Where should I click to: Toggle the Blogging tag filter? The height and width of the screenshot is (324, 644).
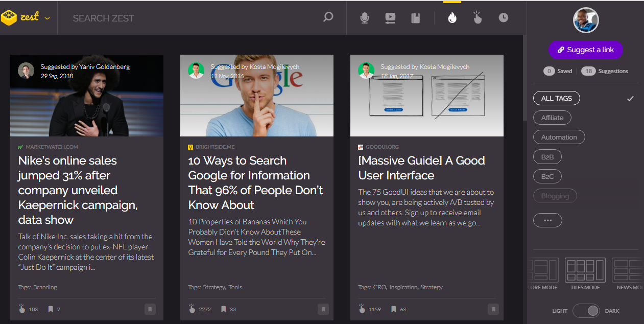[x=555, y=196]
